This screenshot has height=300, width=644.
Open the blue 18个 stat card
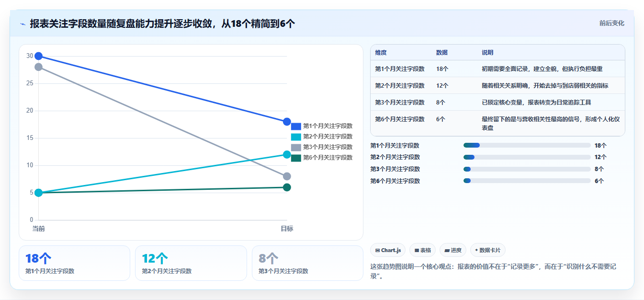[74, 263]
